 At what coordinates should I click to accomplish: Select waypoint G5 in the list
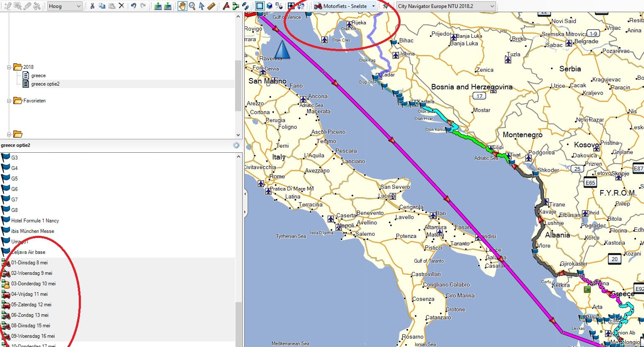click(117, 179)
